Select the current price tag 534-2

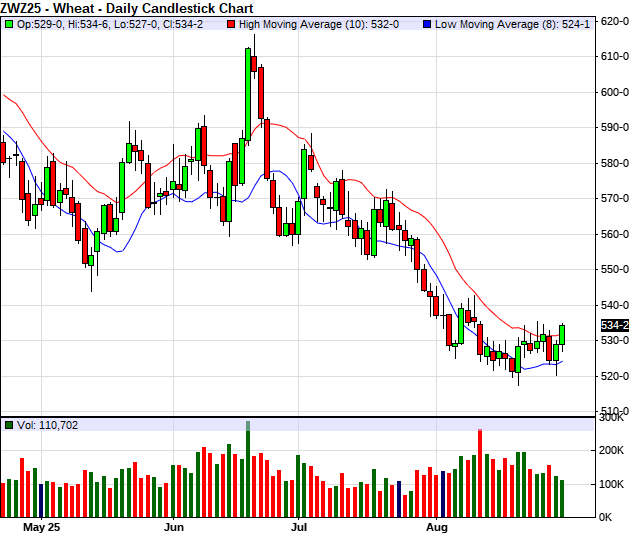click(x=614, y=326)
